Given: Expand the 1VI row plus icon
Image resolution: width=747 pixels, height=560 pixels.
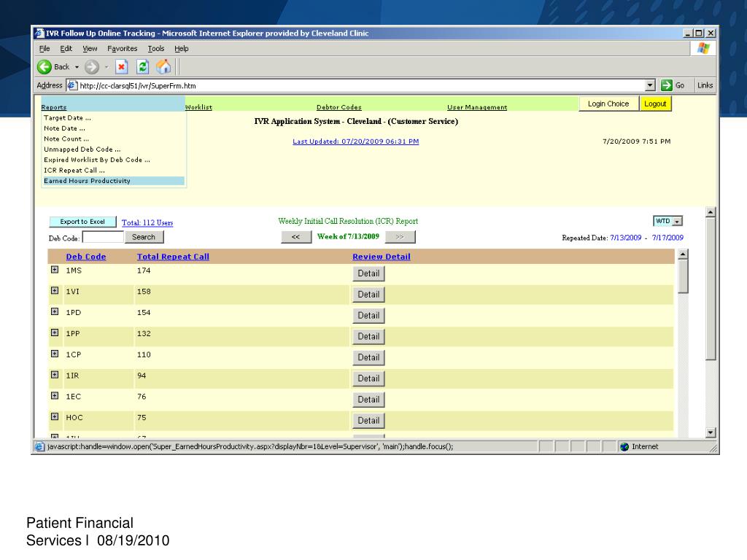Looking at the screenshot, I should tap(54, 291).
